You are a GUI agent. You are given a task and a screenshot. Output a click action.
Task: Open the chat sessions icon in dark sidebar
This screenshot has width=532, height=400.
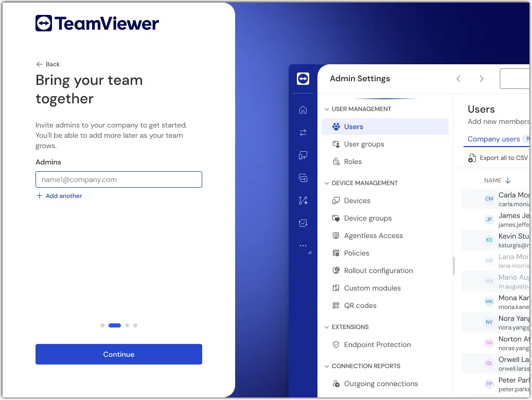click(303, 177)
